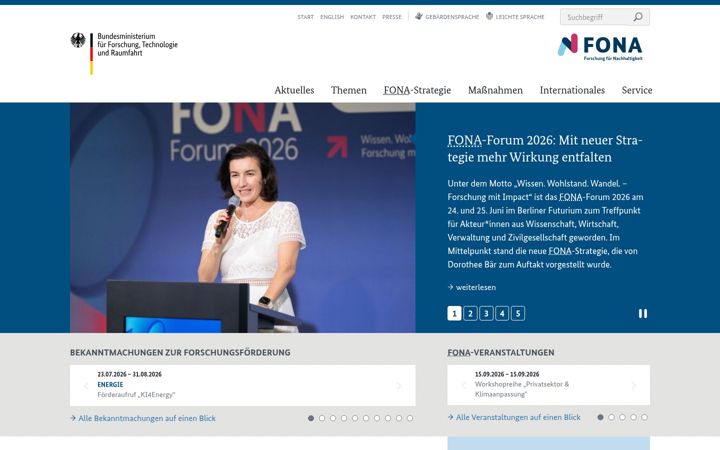Go to previous Veranstaltungen item arrow

463,385
